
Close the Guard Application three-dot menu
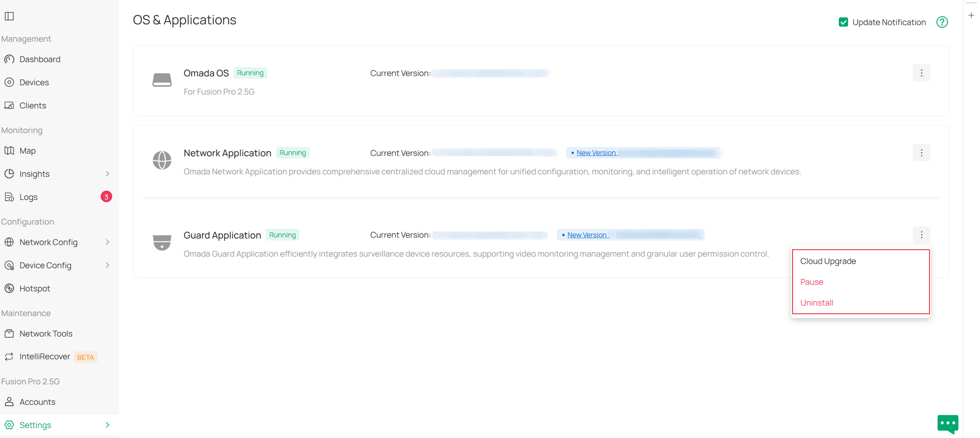click(921, 235)
